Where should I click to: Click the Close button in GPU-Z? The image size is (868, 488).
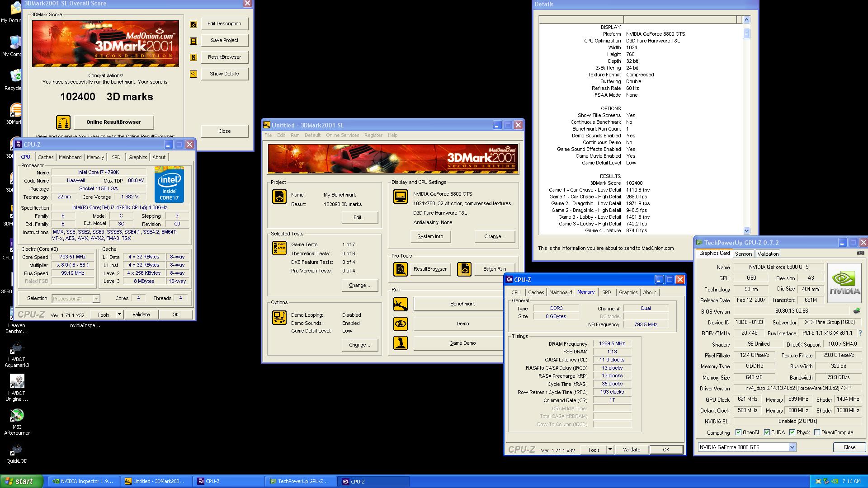tap(849, 447)
